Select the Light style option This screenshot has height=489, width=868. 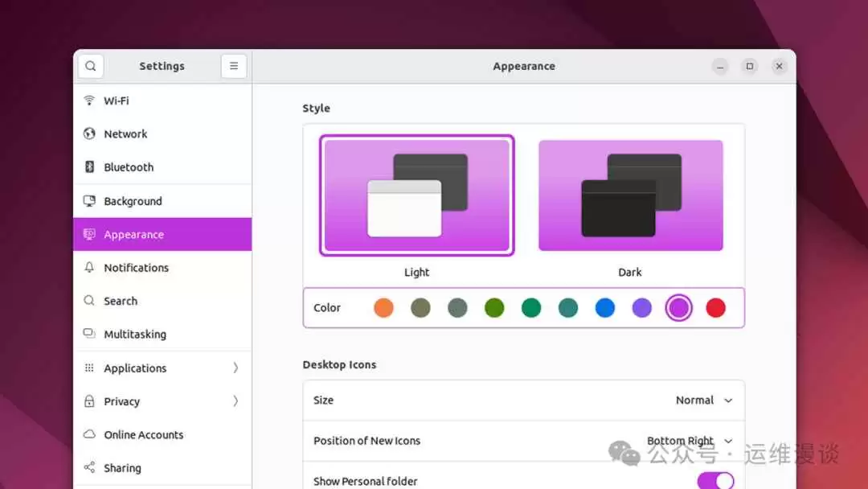click(416, 195)
